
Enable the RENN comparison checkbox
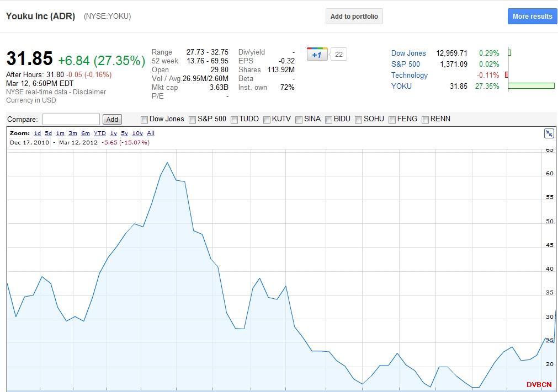coord(426,120)
